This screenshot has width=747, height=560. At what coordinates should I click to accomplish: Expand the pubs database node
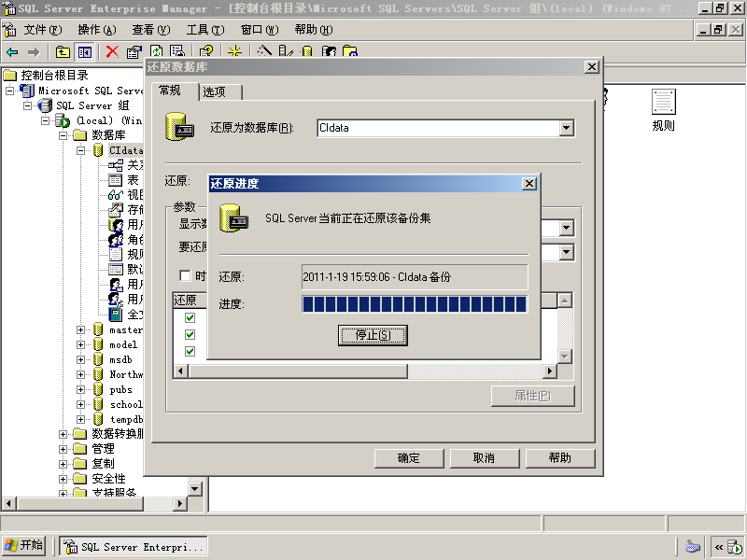(80, 389)
